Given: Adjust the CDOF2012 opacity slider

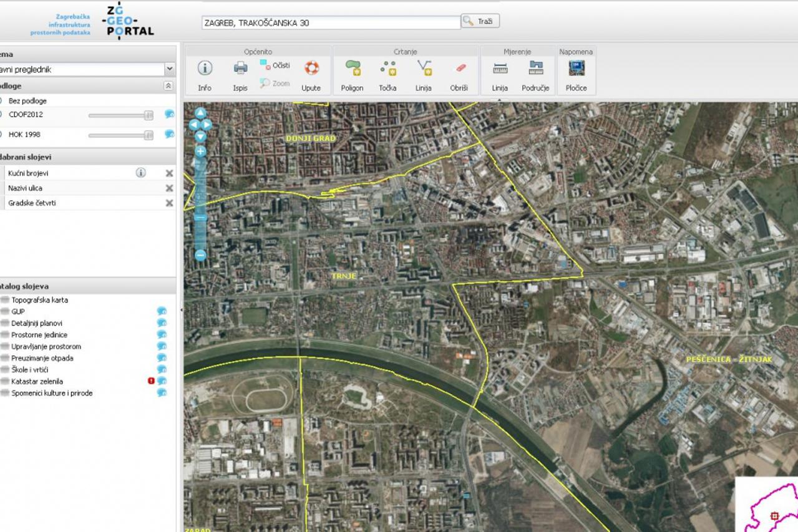Looking at the screenshot, I should click(x=148, y=115).
